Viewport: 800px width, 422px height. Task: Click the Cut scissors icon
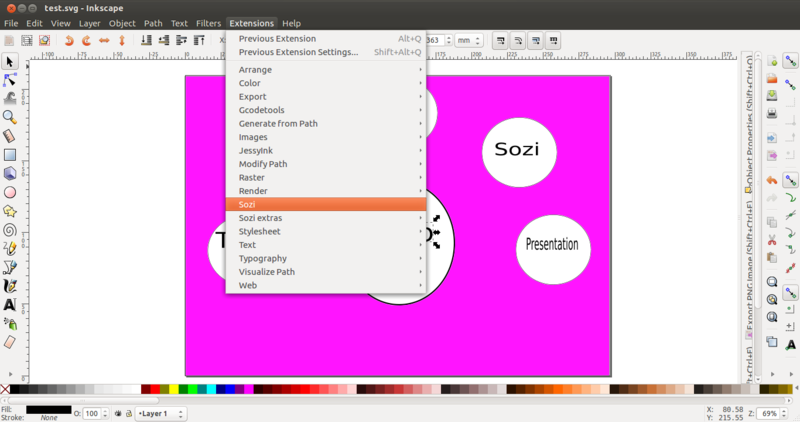[772, 239]
